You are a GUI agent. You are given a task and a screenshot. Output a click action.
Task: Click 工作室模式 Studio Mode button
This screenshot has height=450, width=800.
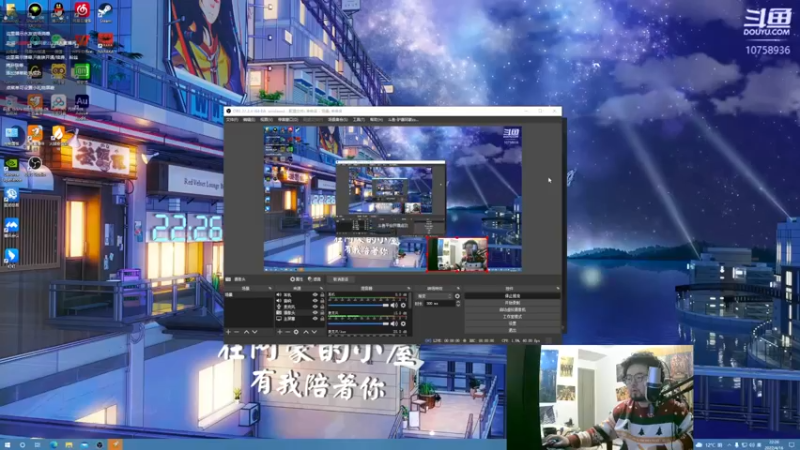point(512,316)
